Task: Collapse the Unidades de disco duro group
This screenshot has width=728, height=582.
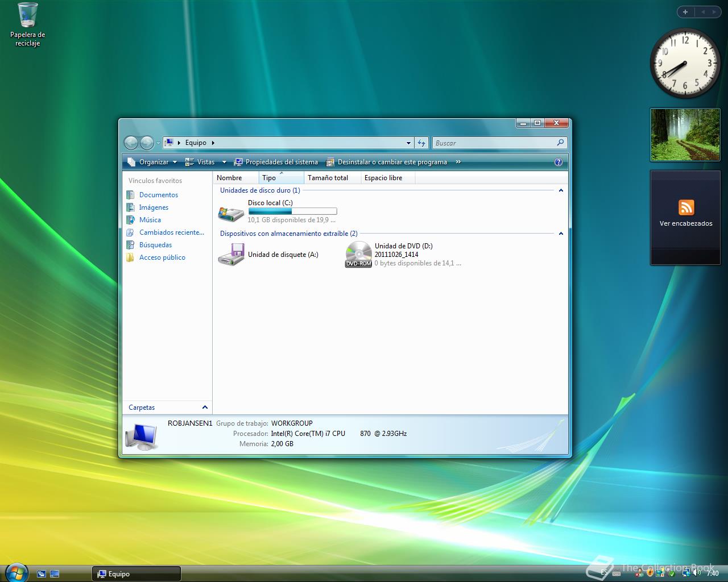Action: tap(561, 190)
